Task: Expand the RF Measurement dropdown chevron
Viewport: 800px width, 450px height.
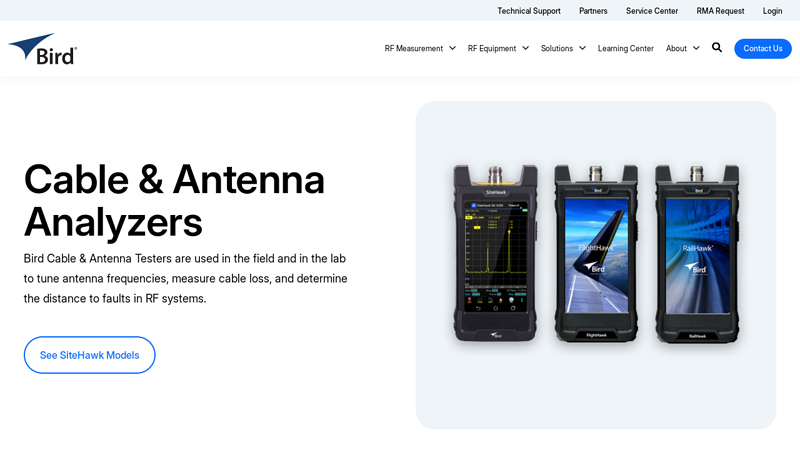Action: (452, 48)
